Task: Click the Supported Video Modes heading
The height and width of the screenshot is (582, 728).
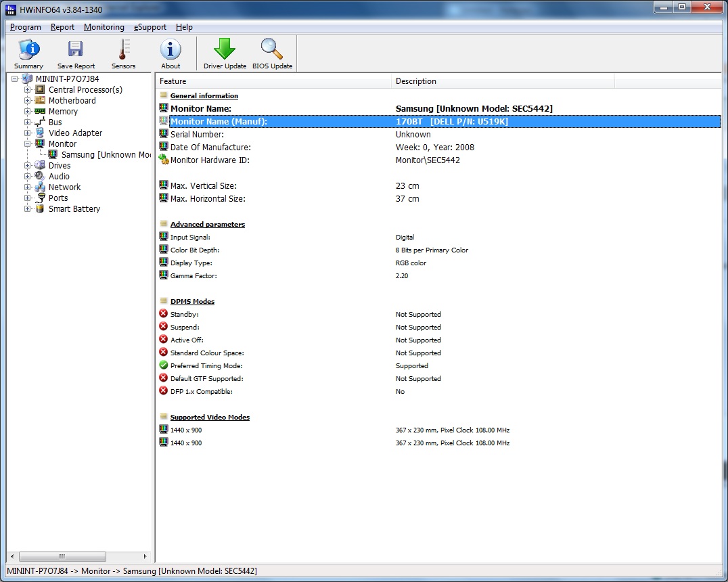Action: pos(210,417)
